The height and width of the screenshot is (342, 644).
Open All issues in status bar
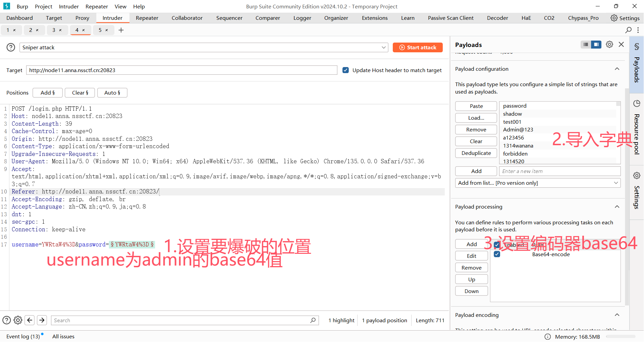[63, 336]
